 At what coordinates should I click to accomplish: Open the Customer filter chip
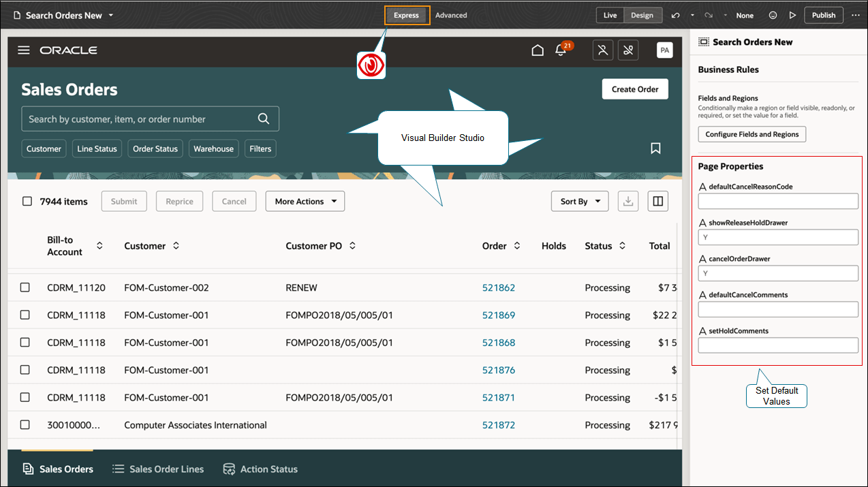(44, 148)
